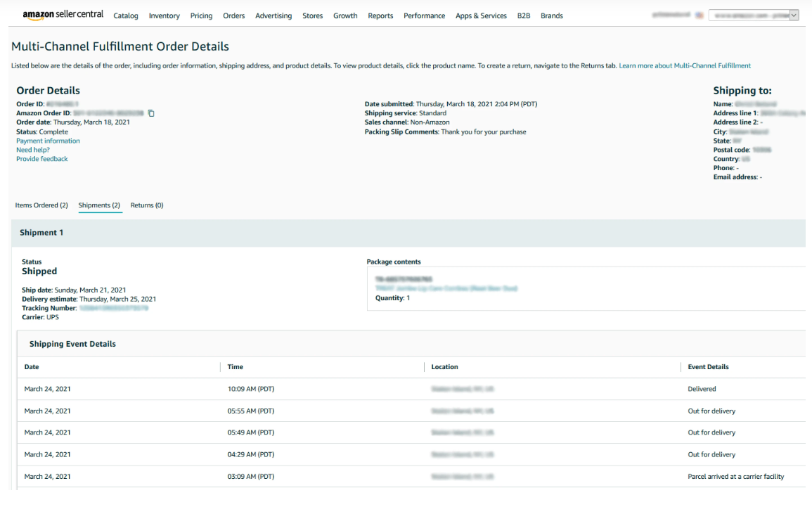Screen dimensions: 812x507
Task: Click the country flag icon in the header
Action: click(700, 15)
